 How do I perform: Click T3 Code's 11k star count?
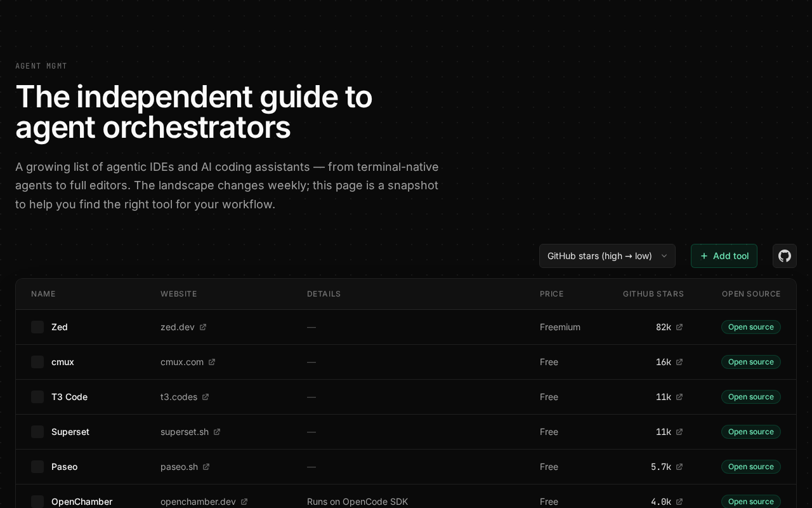(664, 397)
